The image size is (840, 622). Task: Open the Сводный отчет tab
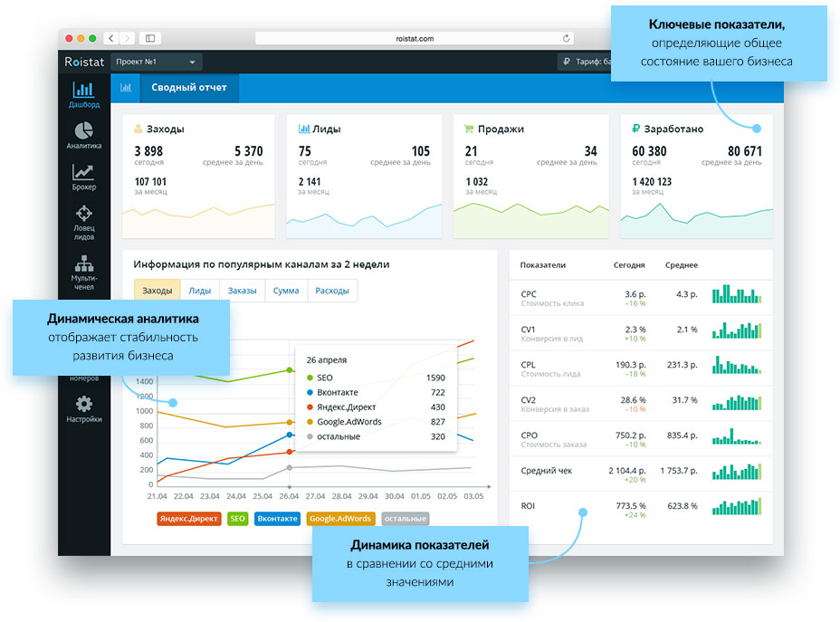[188, 87]
